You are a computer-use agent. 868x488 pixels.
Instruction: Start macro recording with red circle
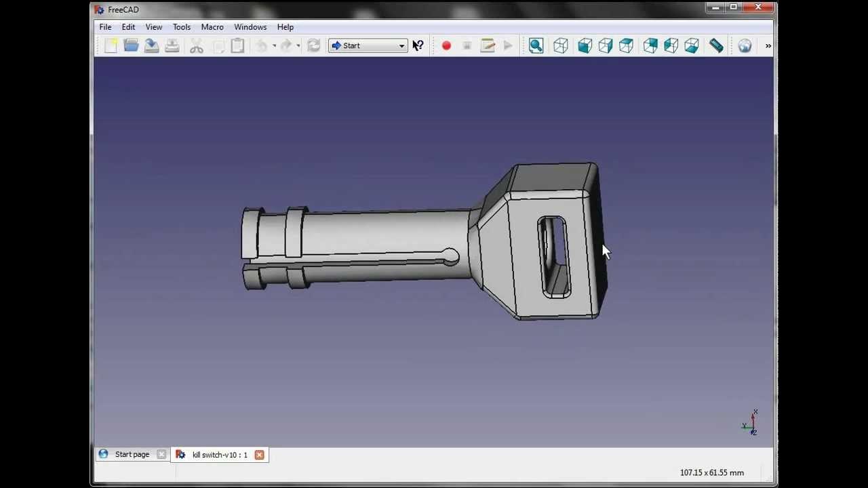[x=446, y=45]
